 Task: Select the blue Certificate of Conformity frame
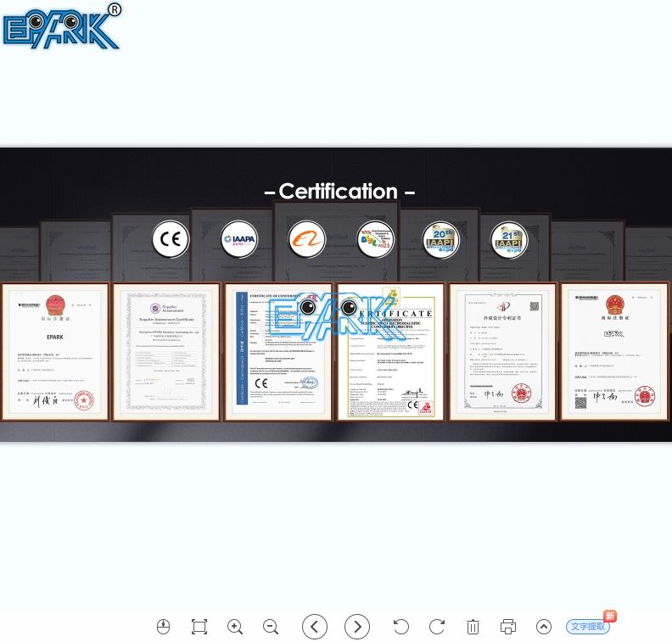tap(278, 352)
